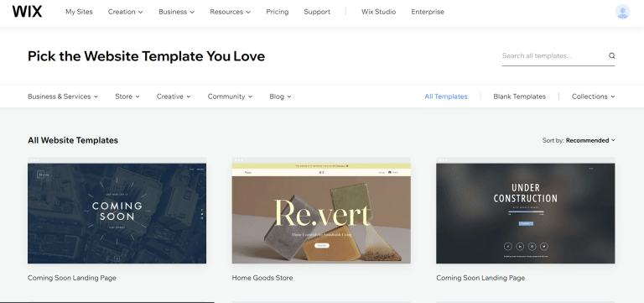Click the Wix logo
The width and height of the screenshot is (644, 303).
click(x=27, y=12)
